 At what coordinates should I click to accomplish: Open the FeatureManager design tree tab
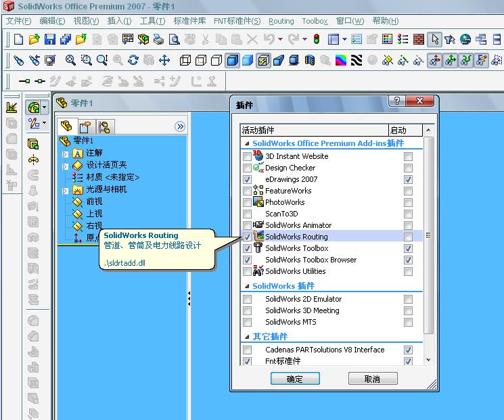[x=67, y=126]
